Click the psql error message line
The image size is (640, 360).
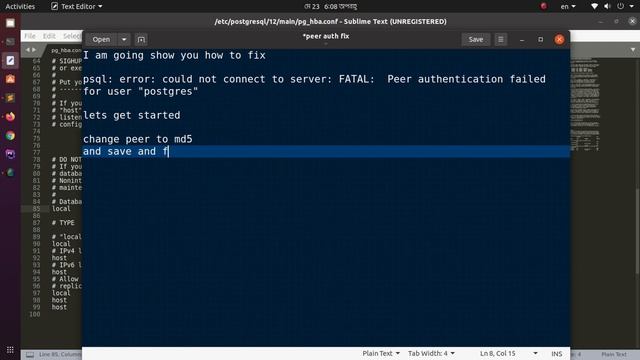314,85
